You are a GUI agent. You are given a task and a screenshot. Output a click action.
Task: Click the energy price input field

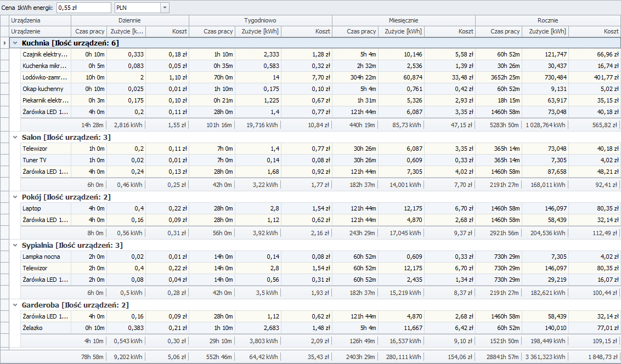83,8
